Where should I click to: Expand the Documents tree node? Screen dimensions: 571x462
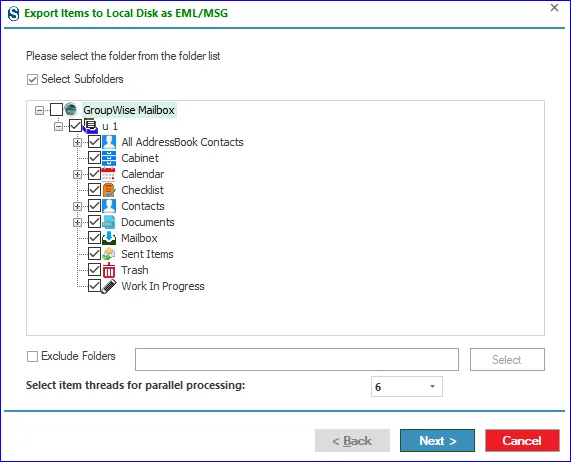tap(77, 223)
